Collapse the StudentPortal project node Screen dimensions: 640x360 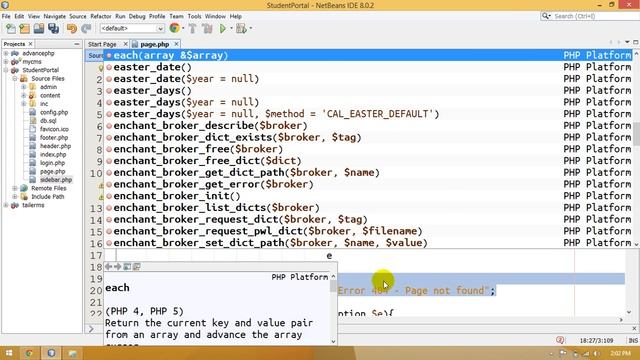pyautogui.click(x=6, y=70)
